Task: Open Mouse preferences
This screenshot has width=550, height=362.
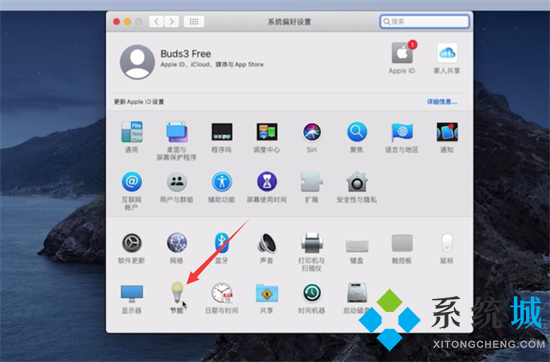Action: click(x=447, y=243)
